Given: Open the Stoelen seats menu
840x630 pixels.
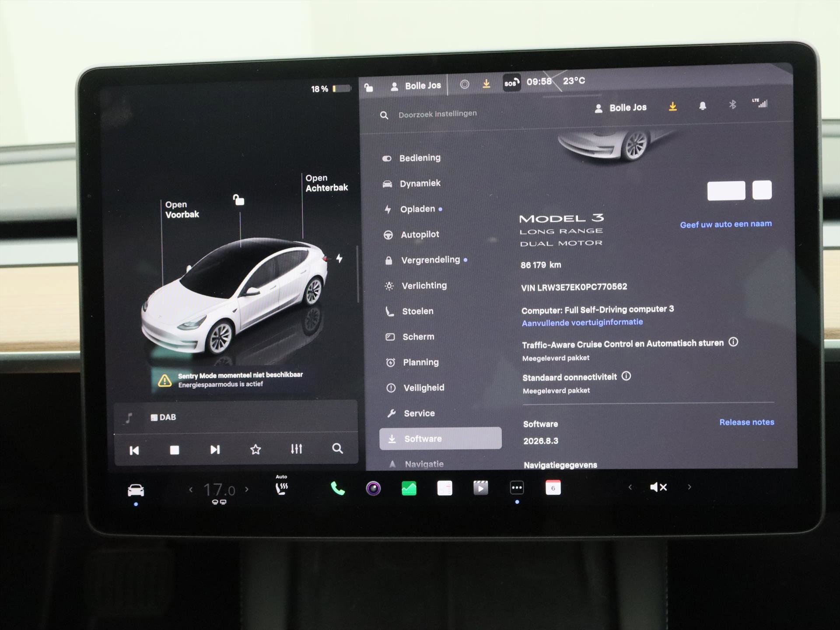Looking at the screenshot, I should 409,311.
